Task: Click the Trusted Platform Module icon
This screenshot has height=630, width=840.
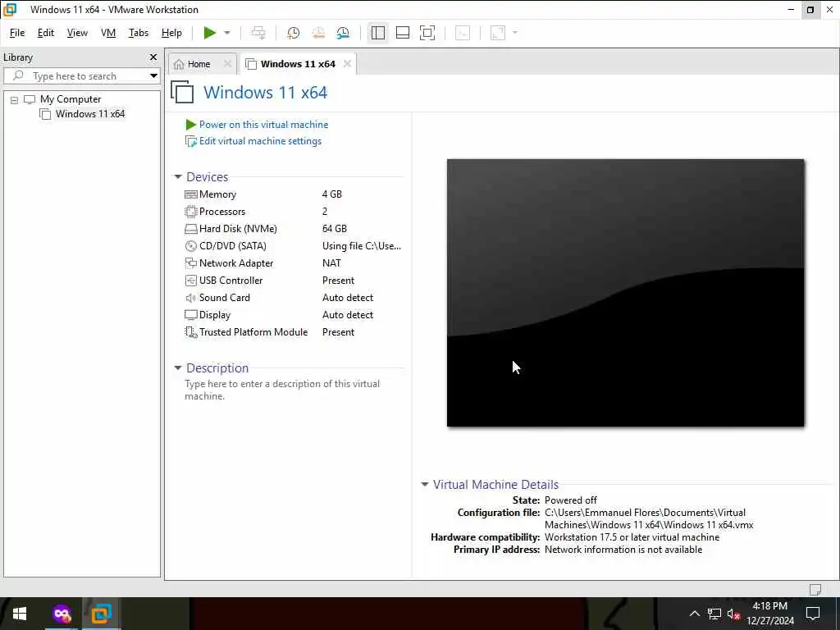Action: pos(190,332)
